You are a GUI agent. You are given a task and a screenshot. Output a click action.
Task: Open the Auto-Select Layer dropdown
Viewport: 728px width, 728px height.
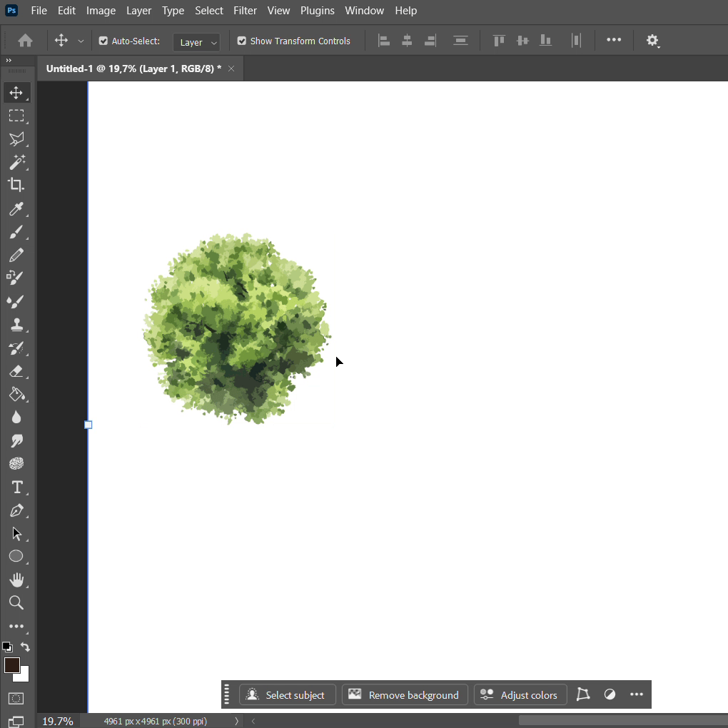[x=196, y=42]
